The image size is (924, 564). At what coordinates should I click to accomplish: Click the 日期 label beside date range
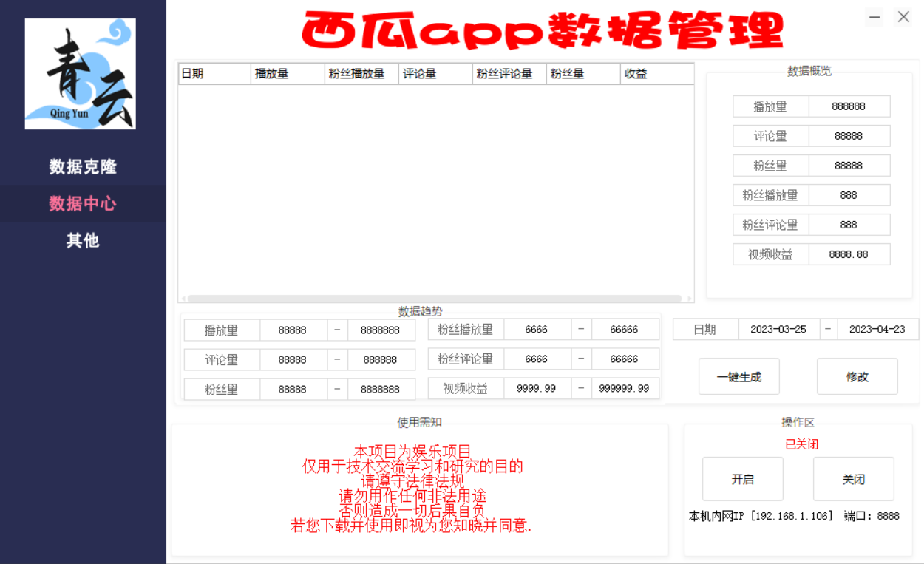[705, 330]
